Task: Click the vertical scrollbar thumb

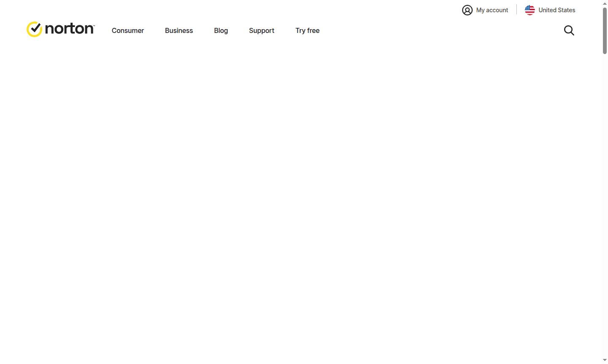Action: (605, 30)
